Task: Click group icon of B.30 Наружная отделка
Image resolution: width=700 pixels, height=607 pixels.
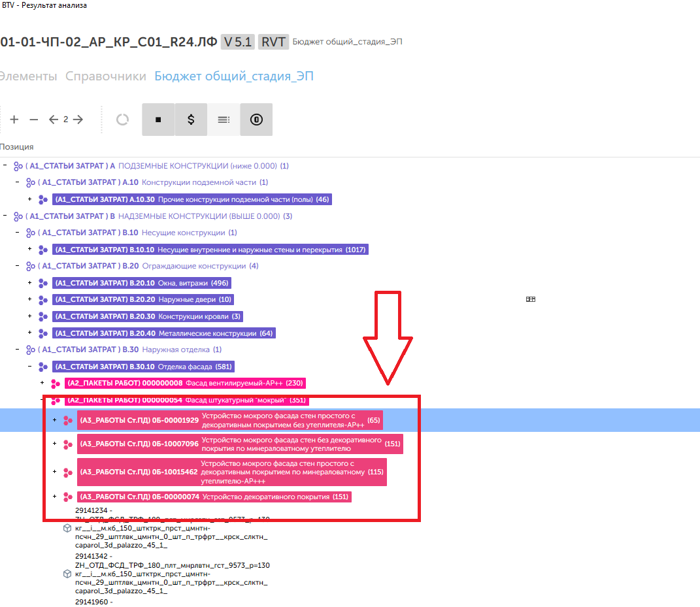Action: (x=30, y=350)
